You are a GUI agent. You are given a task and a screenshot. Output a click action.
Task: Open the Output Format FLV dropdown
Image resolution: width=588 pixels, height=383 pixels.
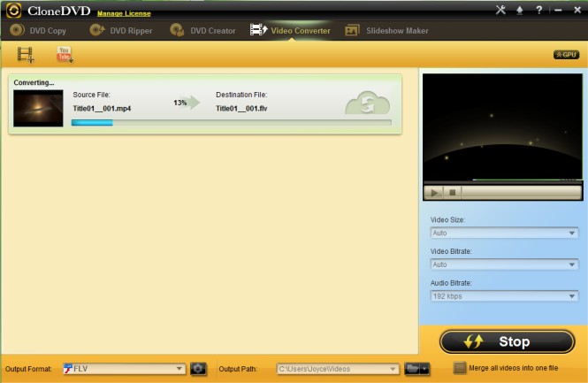click(x=124, y=369)
